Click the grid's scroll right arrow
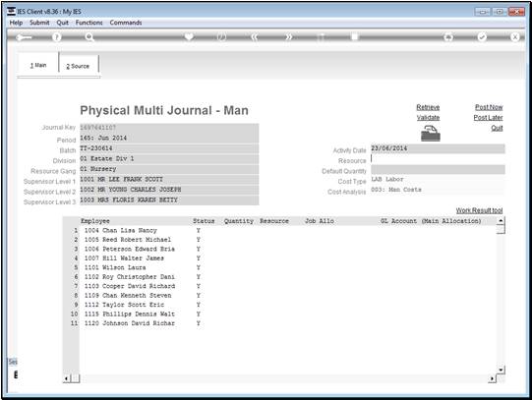Screen dimensions: 532x400 (x=493, y=378)
